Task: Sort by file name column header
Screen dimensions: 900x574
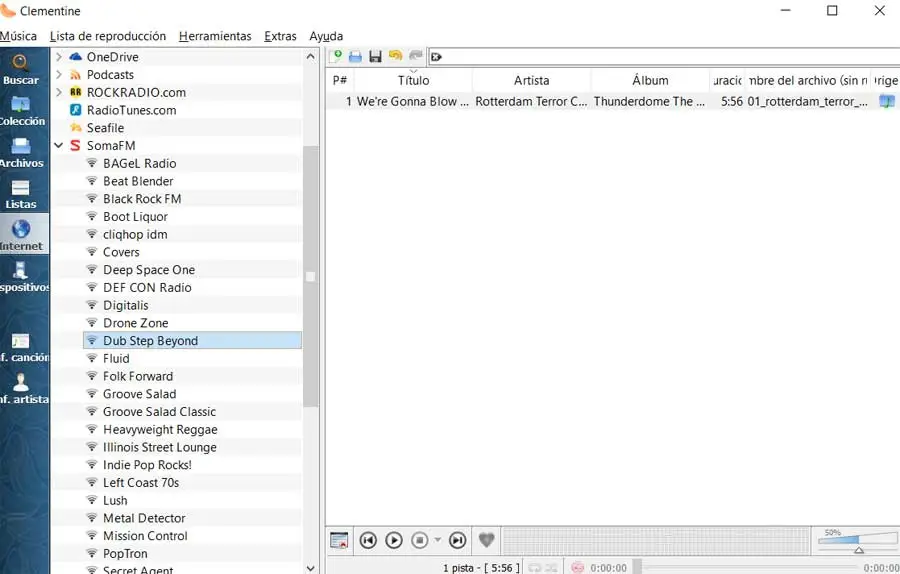Action: pos(808,80)
